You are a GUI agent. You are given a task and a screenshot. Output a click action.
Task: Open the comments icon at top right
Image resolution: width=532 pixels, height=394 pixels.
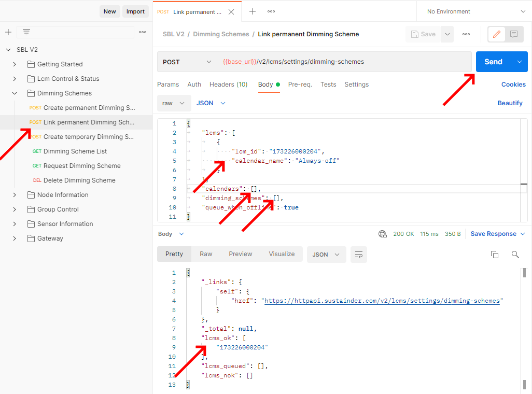point(514,34)
